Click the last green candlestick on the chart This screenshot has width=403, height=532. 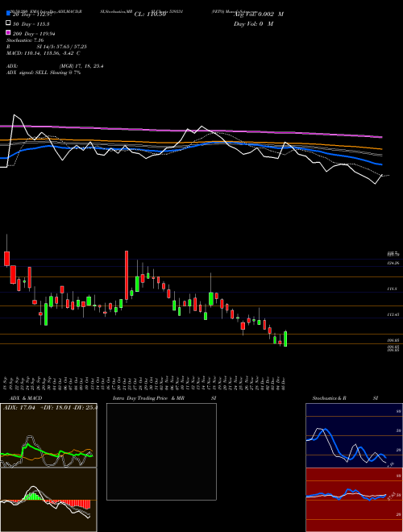pos(285,339)
